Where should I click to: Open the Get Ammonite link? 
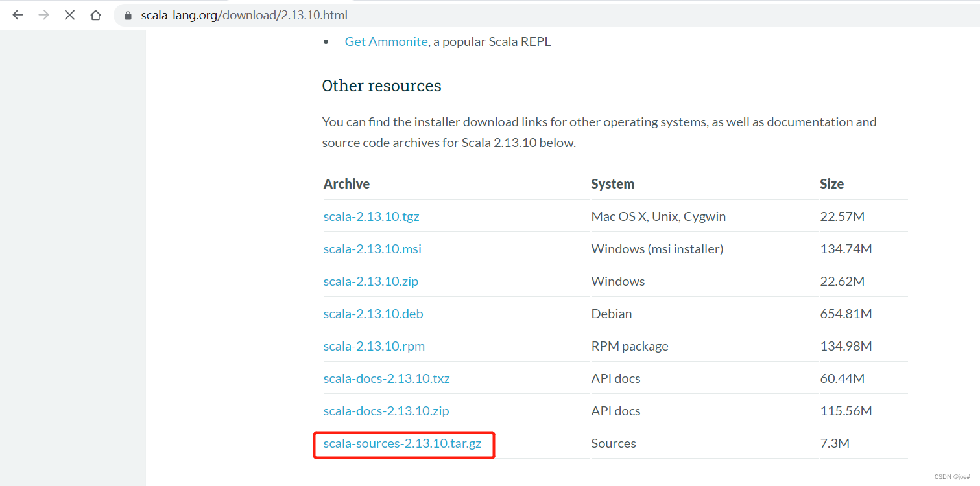pyautogui.click(x=386, y=41)
